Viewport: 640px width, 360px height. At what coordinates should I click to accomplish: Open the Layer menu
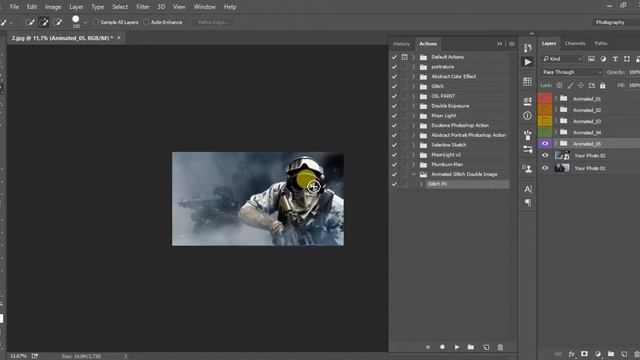tap(76, 7)
